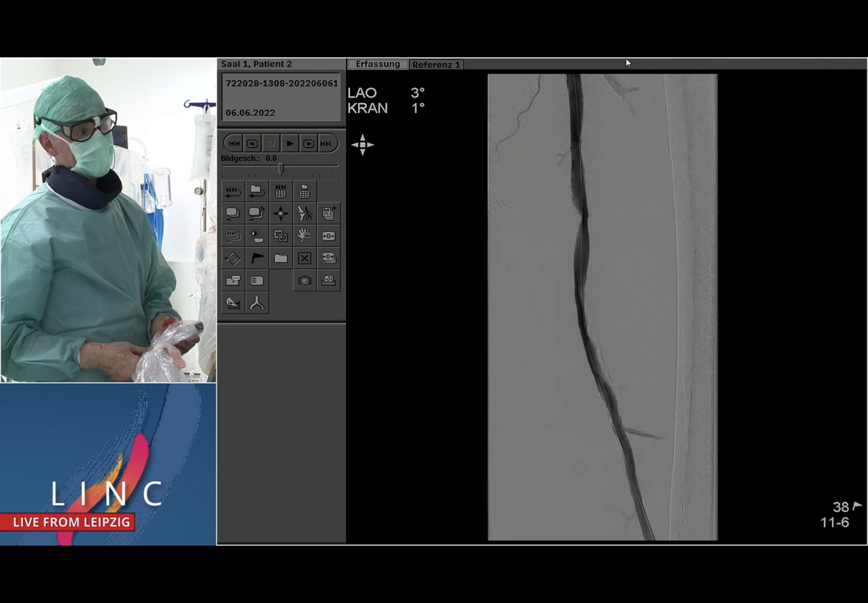Jump to the first frame with rewind button
This screenshot has height=603, width=868.
[234, 143]
